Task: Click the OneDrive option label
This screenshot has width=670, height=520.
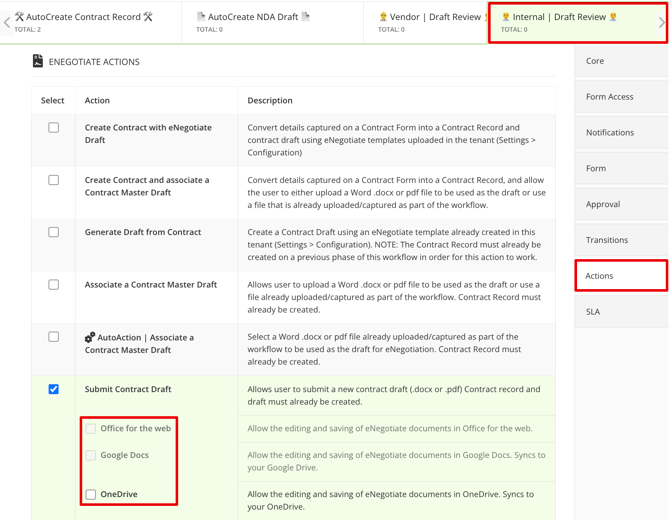Action: click(119, 494)
